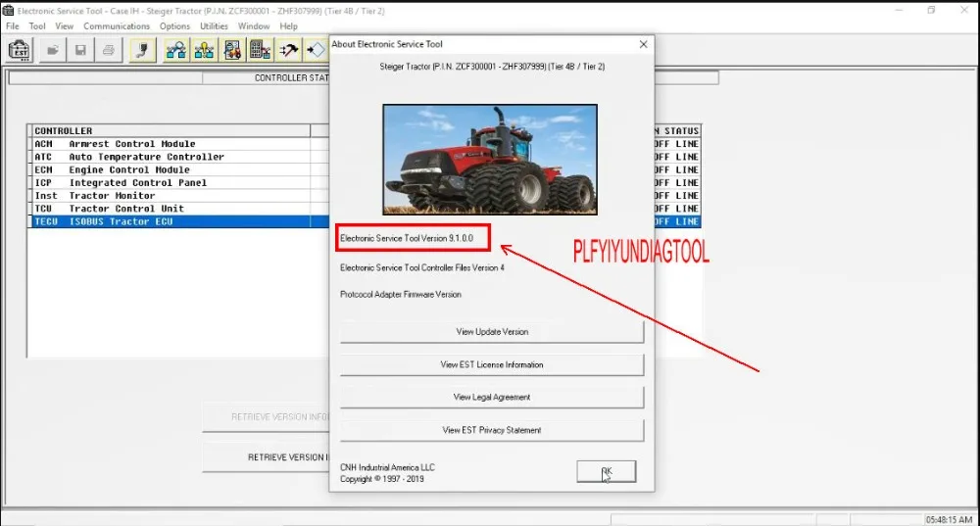This screenshot has height=526, width=980.
Task: Select ICP Integrated Control Panel row
Action: pyautogui.click(x=178, y=183)
